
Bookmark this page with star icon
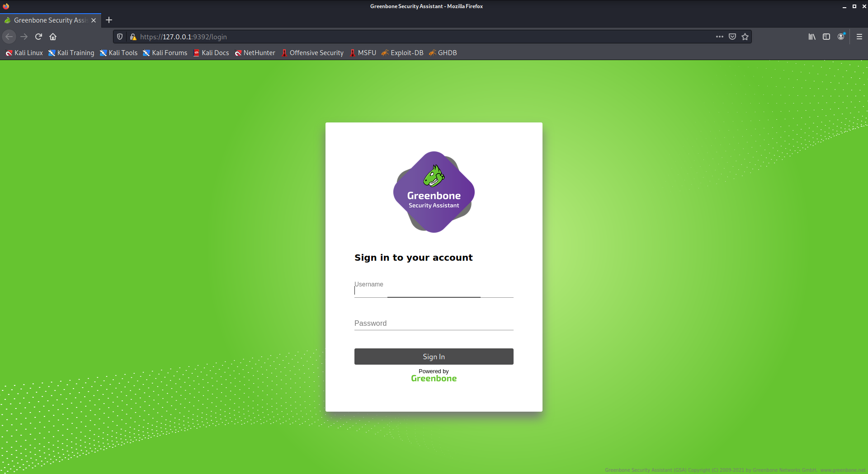click(745, 37)
